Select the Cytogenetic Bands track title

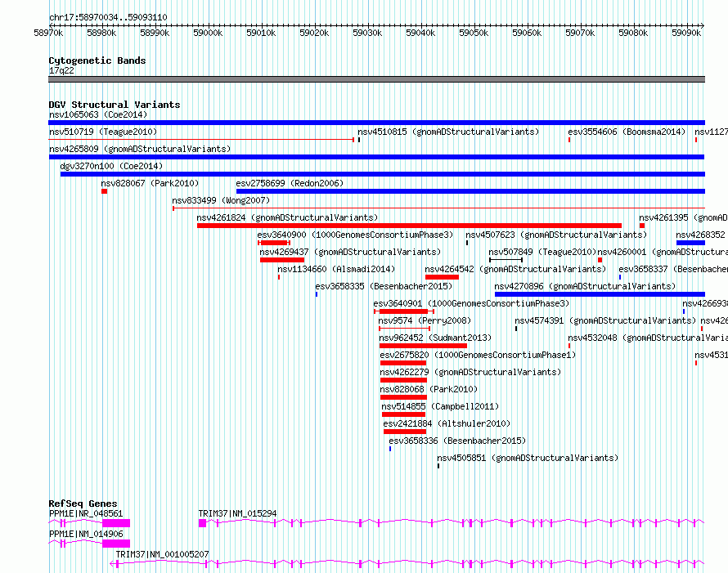click(x=97, y=60)
